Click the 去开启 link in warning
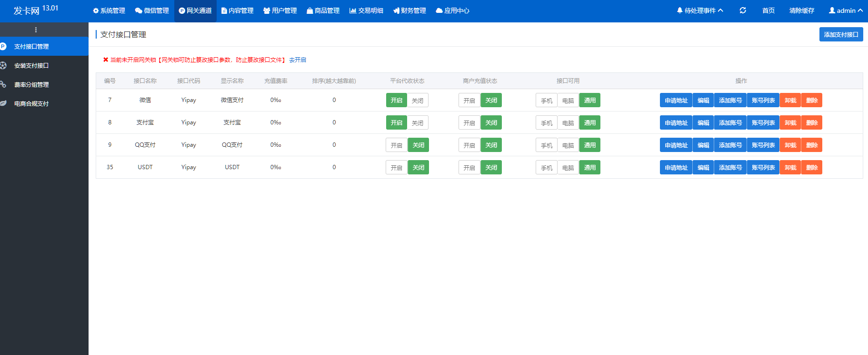The image size is (868, 355). pos(298,60)
